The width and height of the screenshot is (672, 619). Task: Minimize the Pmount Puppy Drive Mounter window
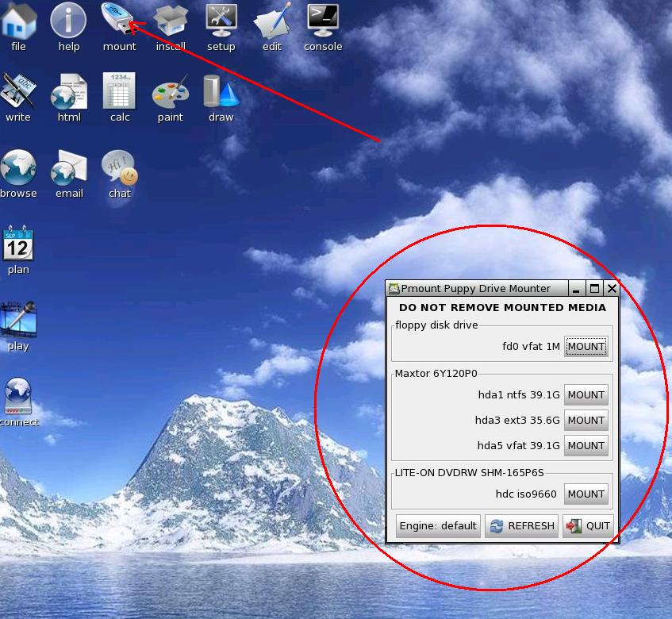pyautogui.click(x=576, y=289)
